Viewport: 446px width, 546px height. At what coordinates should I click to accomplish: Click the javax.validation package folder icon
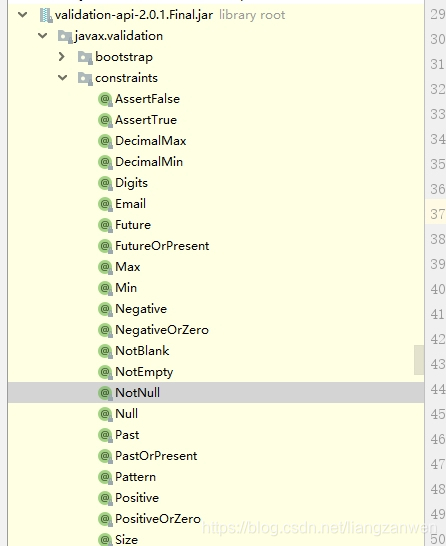[x=65, y=36]
